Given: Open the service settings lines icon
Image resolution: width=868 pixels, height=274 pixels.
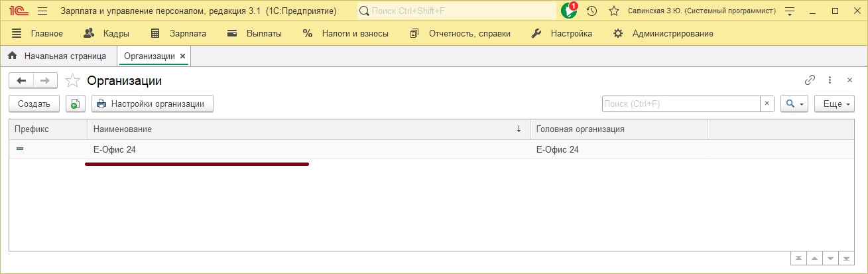Looking at the screenshot, I should pyautogui.click(x=789, y=11).
